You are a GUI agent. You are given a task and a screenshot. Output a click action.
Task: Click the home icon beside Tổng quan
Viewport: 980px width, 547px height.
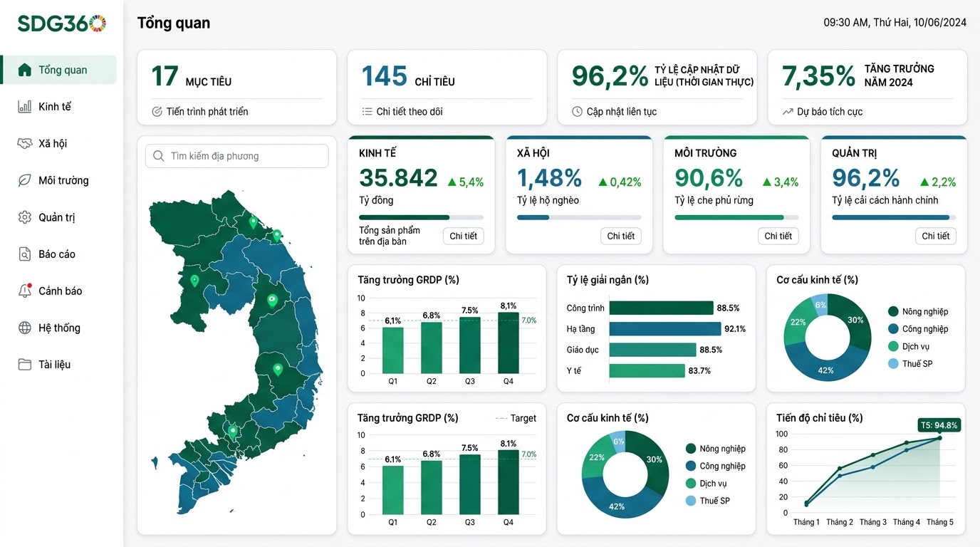pyautogui.click(x=24, y=70)
